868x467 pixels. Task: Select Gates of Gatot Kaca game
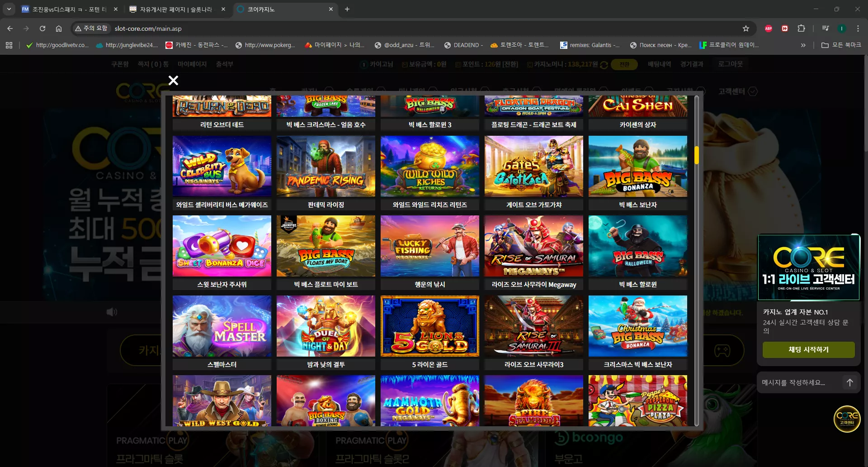[x=534, y=166]
